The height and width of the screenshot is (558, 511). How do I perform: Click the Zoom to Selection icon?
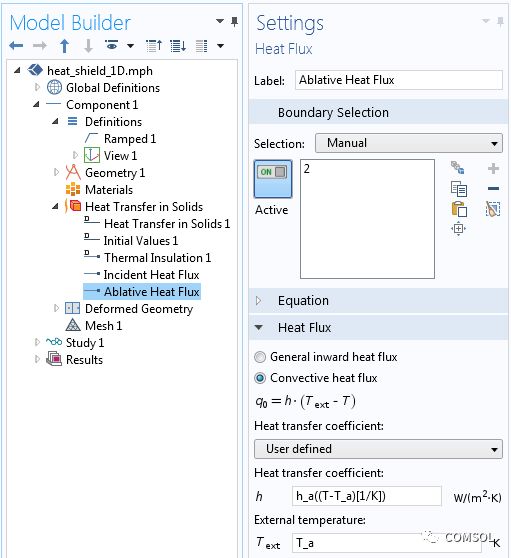pos(458,229)
